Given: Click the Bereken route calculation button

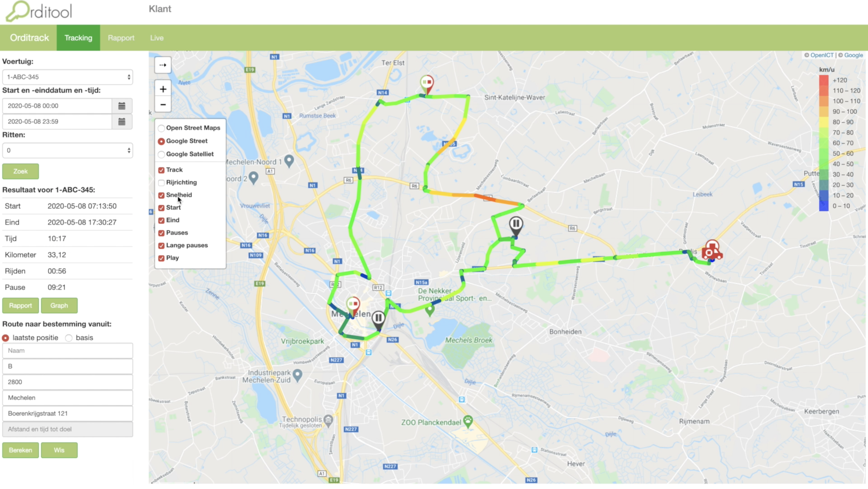Looking at the screenshot, I should [x=20, y=450].
